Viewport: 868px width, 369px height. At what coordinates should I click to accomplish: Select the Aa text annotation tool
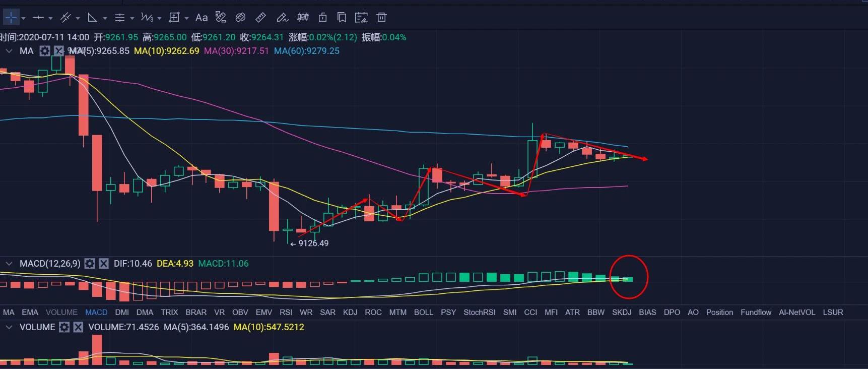pyautogui.click(x=202, y=18)
